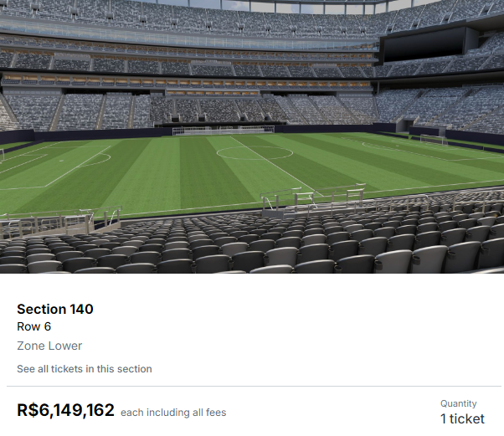Click the R$6,149,162 price
Screen dimensions: 504x436
click(x=65, y=411)
